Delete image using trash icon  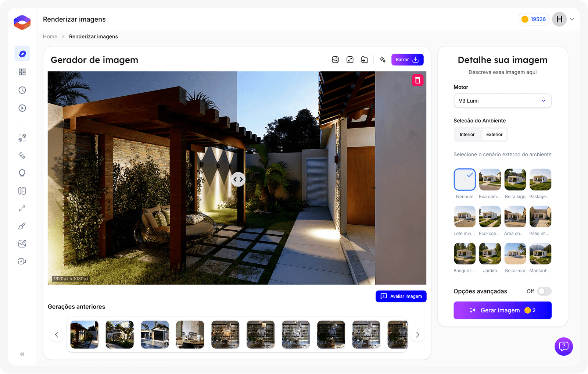417,80
